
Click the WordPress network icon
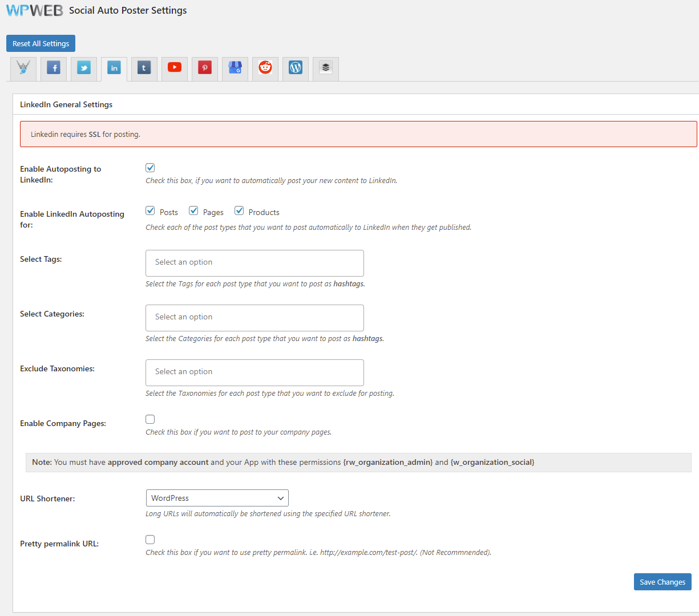pos(295,68)
